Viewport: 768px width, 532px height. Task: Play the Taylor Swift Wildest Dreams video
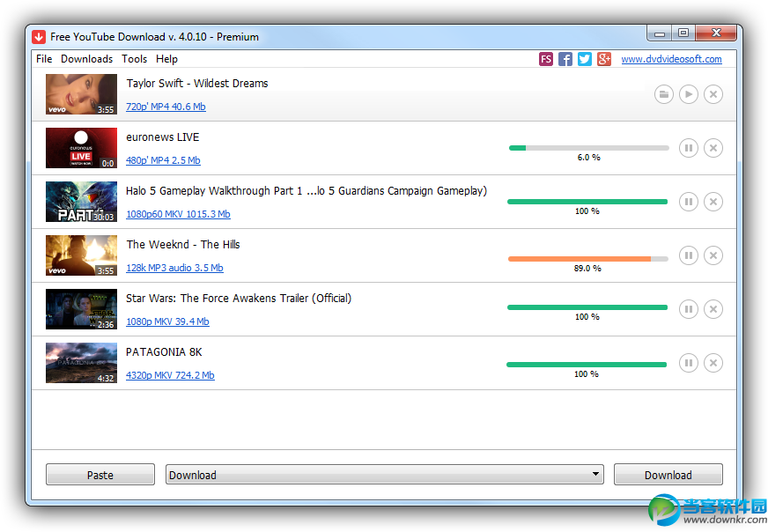tap(688, 94)
